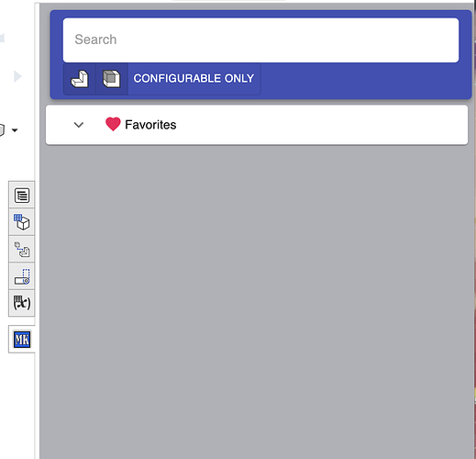
Task: Click the red heart Favorites icon
Action: [x=113, y=124]
